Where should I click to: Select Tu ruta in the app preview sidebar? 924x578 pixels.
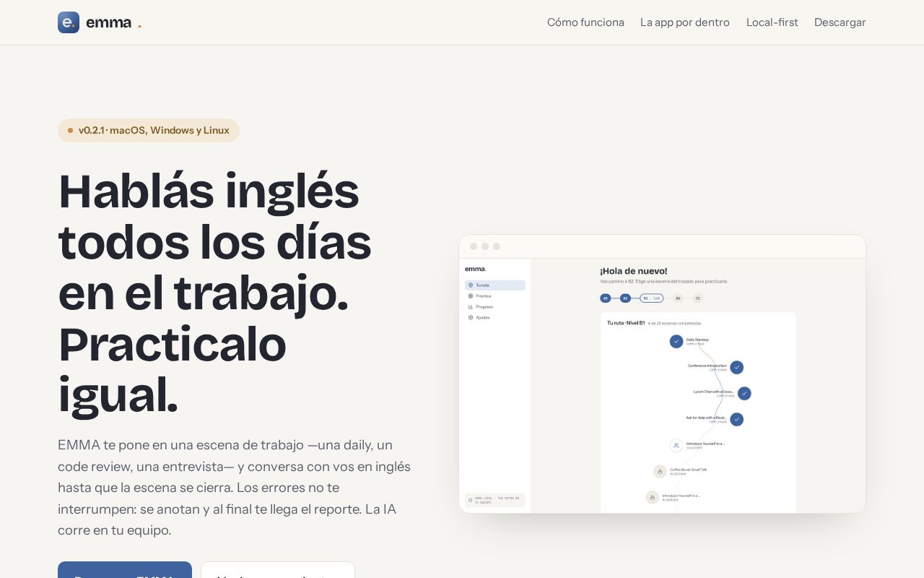pos(495,285)
